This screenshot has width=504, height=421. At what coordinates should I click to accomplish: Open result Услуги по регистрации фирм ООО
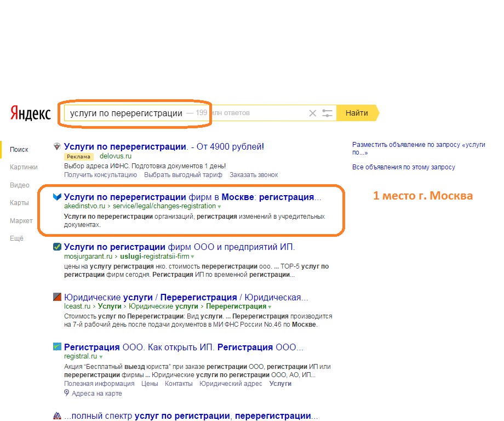tap(179, 247)
